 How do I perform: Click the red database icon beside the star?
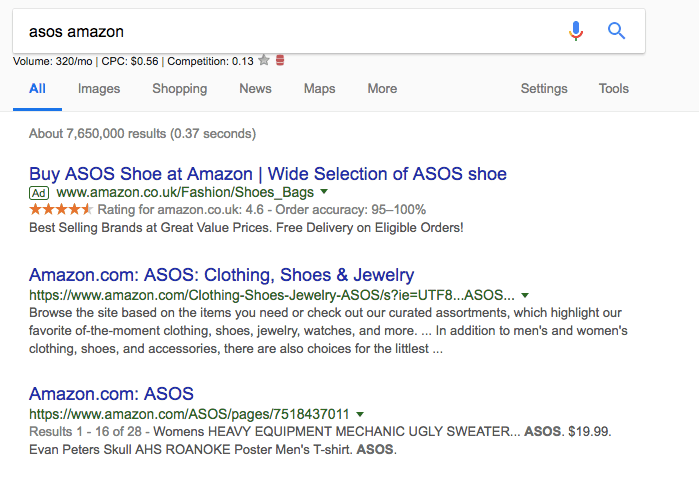280,60
